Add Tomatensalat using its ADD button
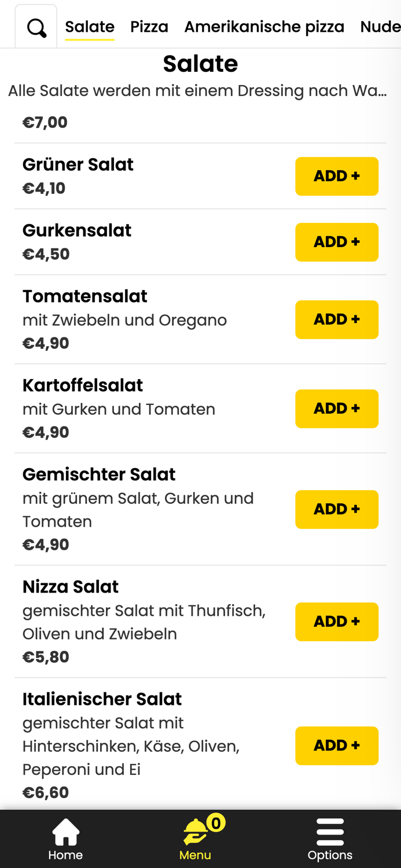 337,319
